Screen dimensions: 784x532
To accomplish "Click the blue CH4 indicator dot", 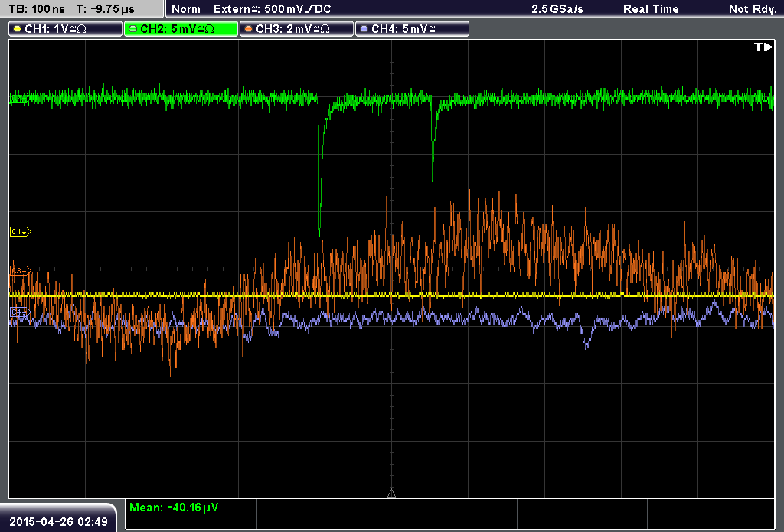I will point(364,29).
